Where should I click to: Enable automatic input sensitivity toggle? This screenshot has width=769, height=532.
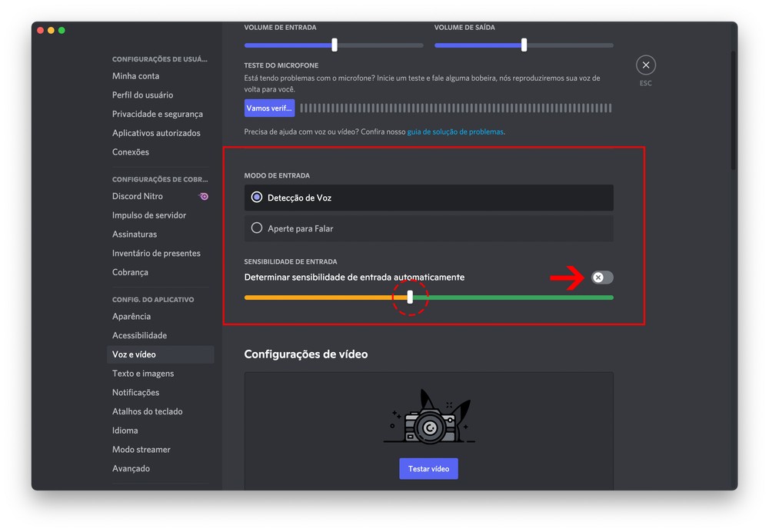pyautogui.click(x=602, y=278)
